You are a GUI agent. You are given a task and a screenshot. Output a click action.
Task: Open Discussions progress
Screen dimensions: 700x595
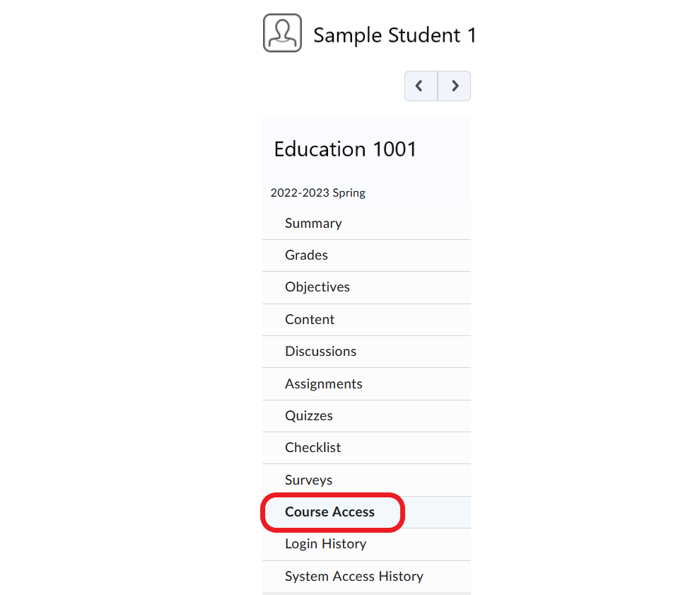[x=366, y=352]
